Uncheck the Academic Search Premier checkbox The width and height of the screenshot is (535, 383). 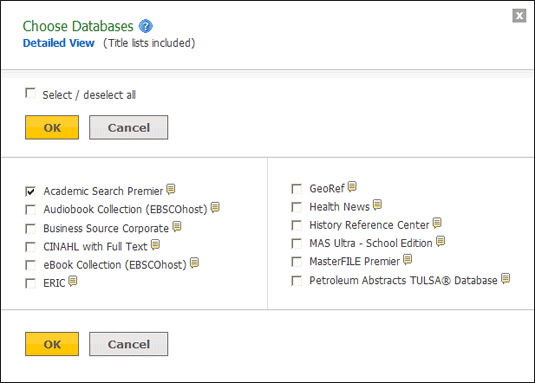[30, 191]
